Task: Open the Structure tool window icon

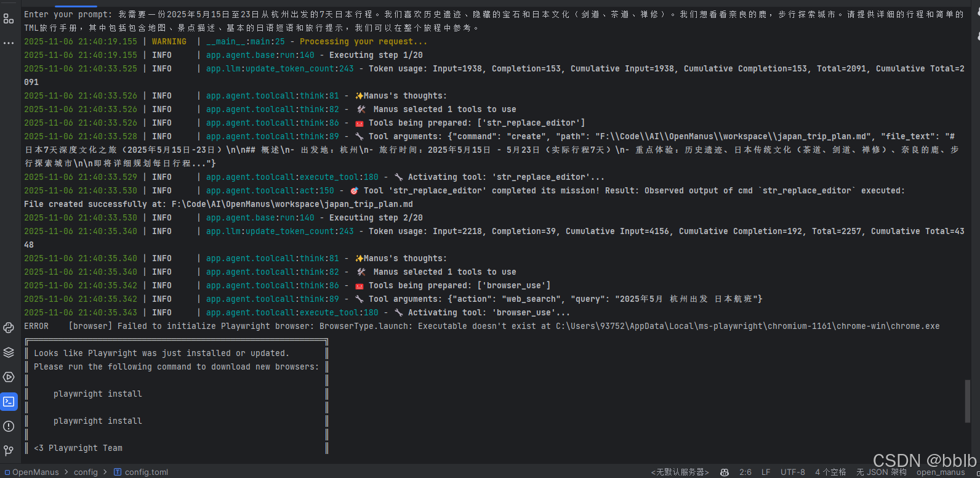Action: [9, 19]
